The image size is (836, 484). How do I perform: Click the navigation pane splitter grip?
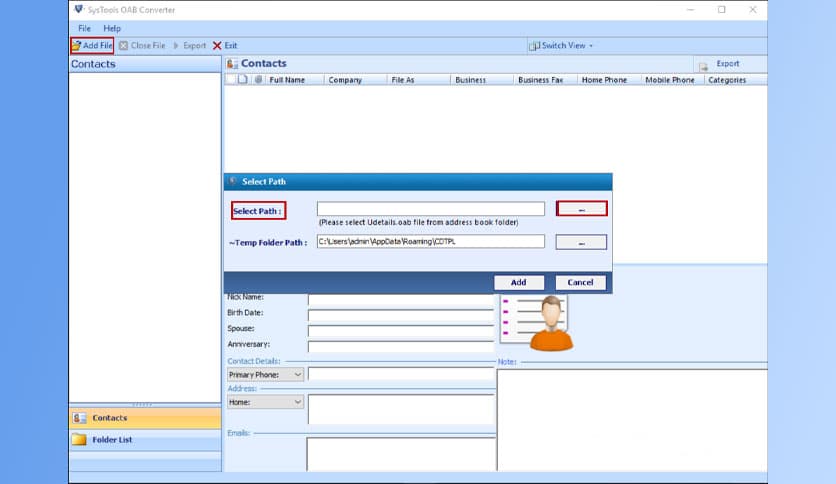pos(142,405)
